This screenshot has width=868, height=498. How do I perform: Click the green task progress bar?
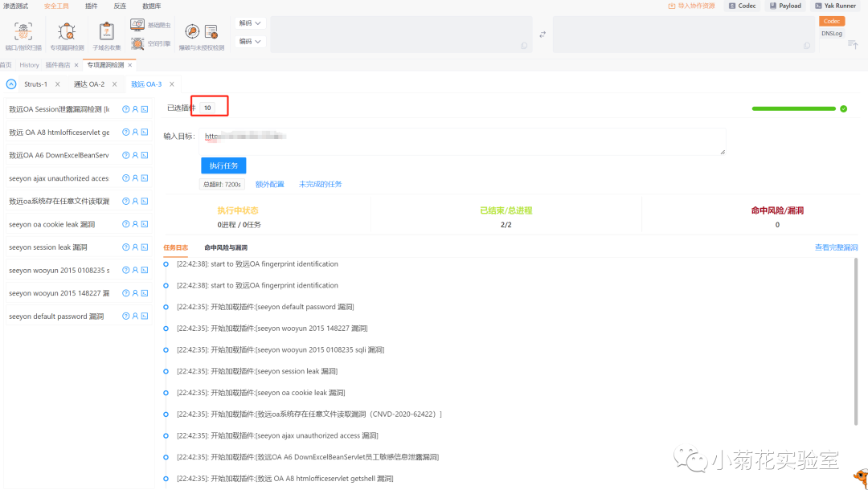793,108
